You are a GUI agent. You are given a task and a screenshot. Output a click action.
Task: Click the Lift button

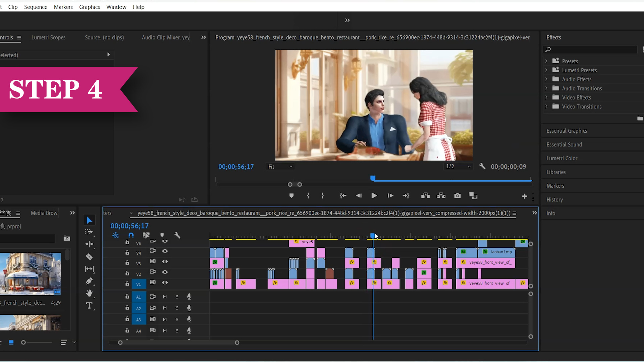[425, 196]
